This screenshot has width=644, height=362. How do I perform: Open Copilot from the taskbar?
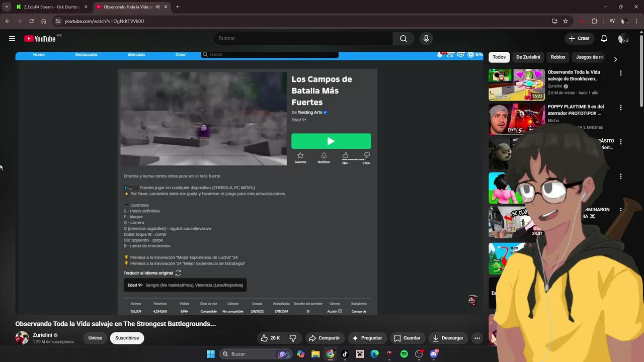click(300, 354)
